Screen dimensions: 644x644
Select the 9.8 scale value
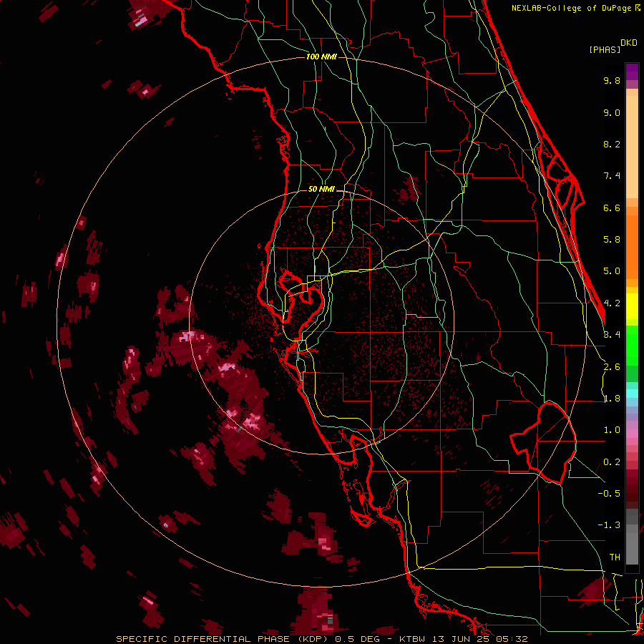point(612,80)
